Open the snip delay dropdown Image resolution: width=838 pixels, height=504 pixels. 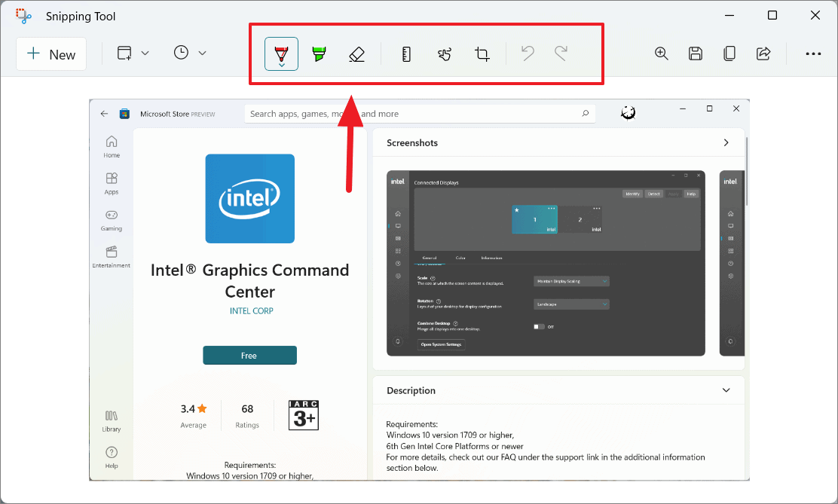[x=202, y=53]
